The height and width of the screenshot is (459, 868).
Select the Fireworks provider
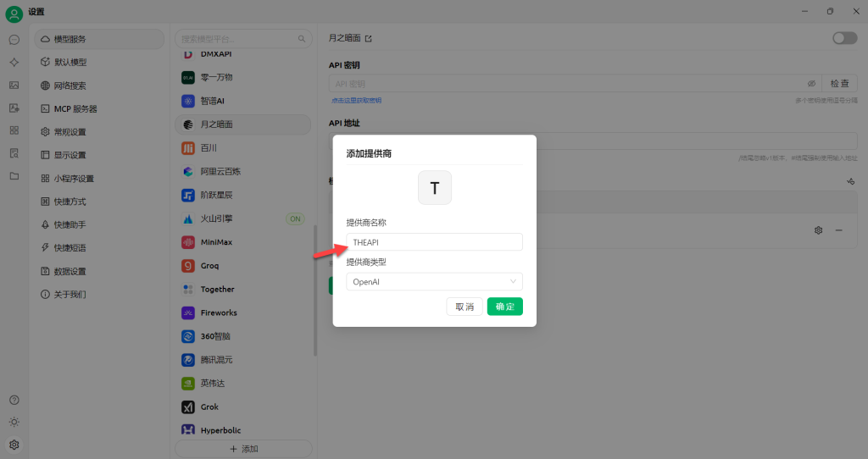(x=243, y=312)
